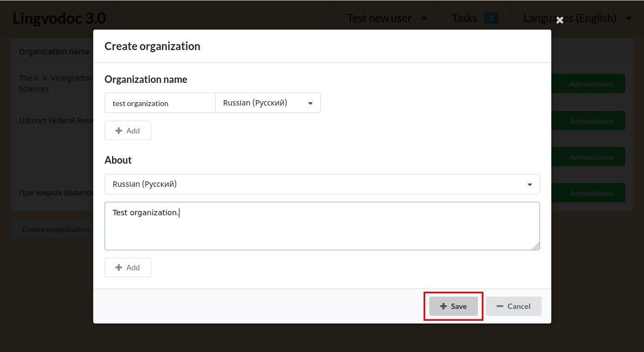Open the About language dropdown
Screen dimensions: 644x352
(322, 184)
